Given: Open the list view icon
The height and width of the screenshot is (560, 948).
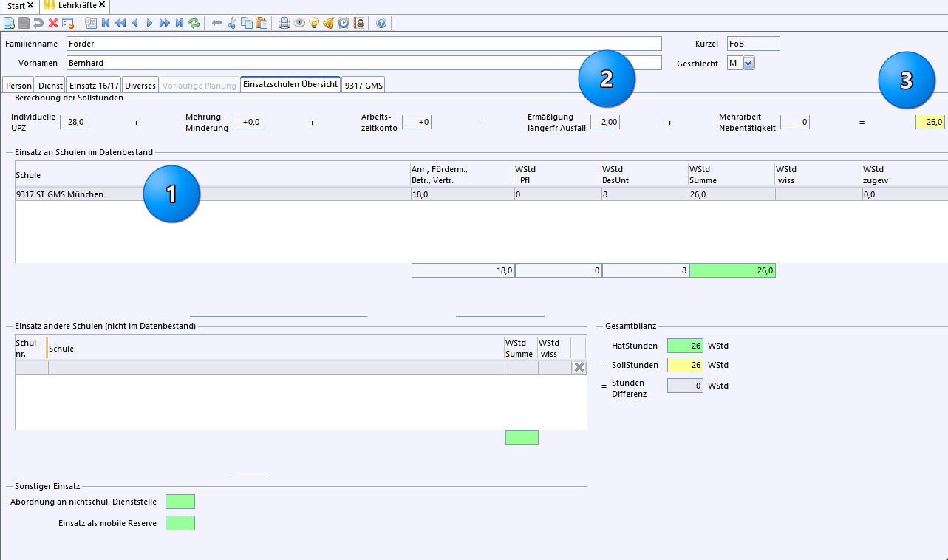Looking at the screenshot, I should click(x=91, y=23).
